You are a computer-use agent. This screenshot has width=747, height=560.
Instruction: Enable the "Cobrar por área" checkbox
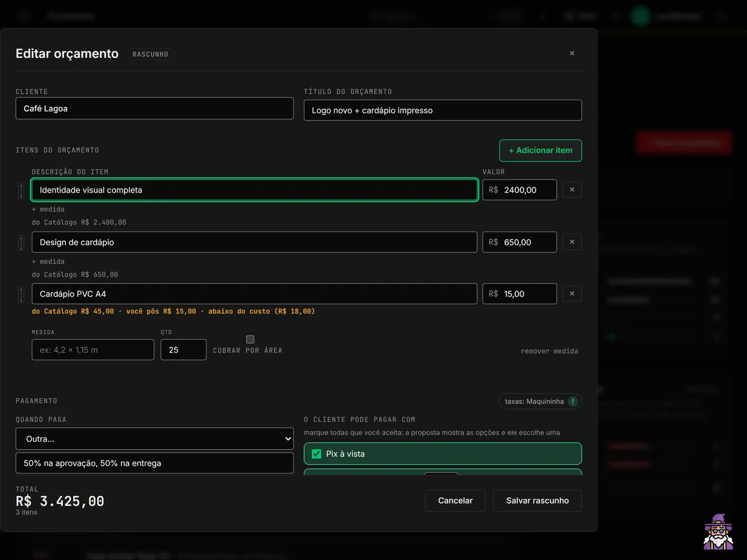(x=250, y=339)
